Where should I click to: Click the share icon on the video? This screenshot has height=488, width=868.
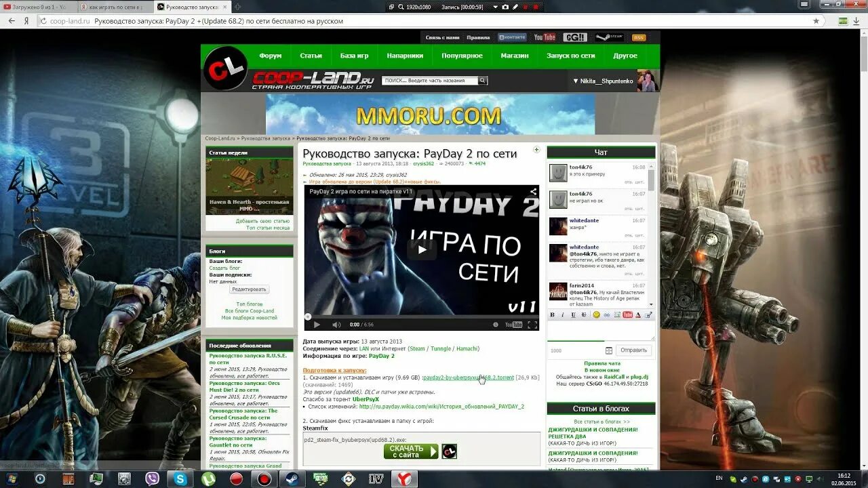[533, 192]
